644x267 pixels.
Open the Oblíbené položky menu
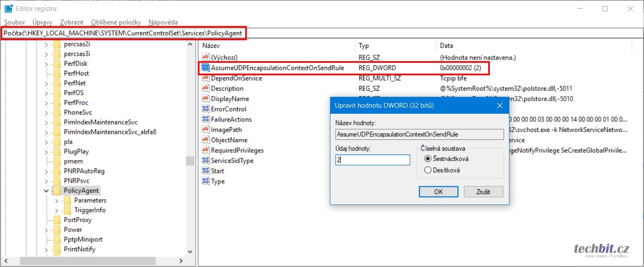pos(116,22)
